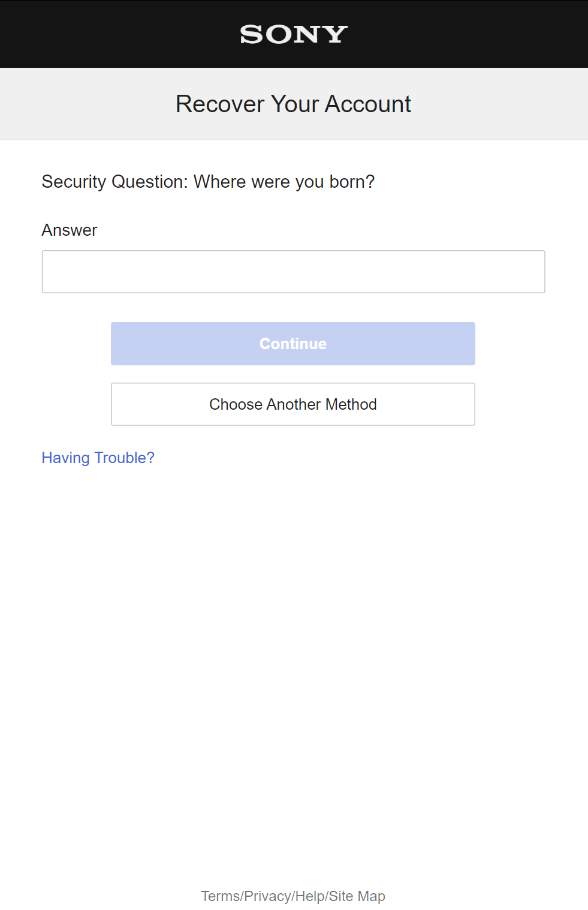This screenshot has width=588, height=910.
Task: Submit the answer with the blue Continue button
Action: pyautogui.click(x=293, y=344)
